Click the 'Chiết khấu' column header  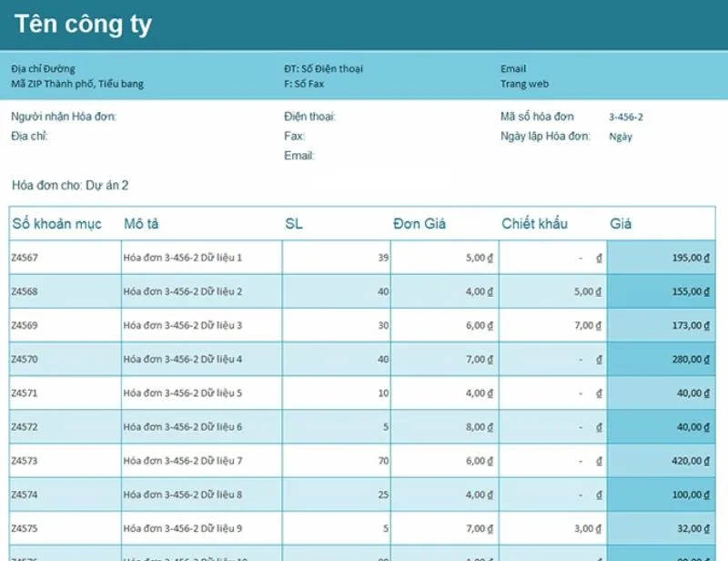[x=534, y=224]
